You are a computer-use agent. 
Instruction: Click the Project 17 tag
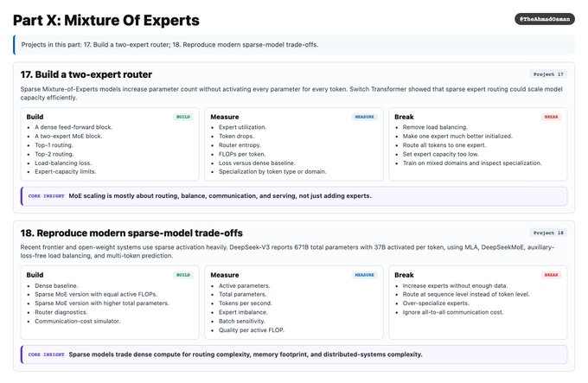click(x=548, y=74)
